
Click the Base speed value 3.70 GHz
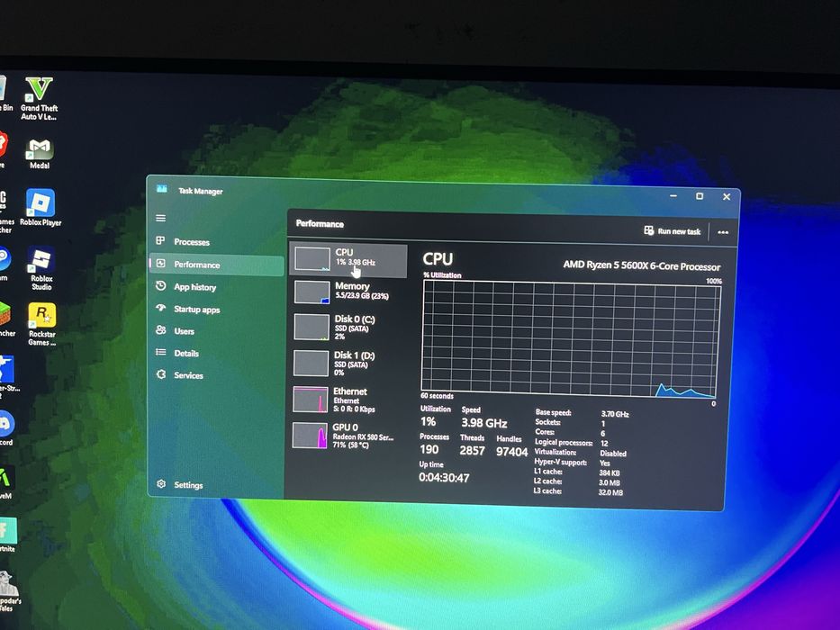click(x=614, y=414)
